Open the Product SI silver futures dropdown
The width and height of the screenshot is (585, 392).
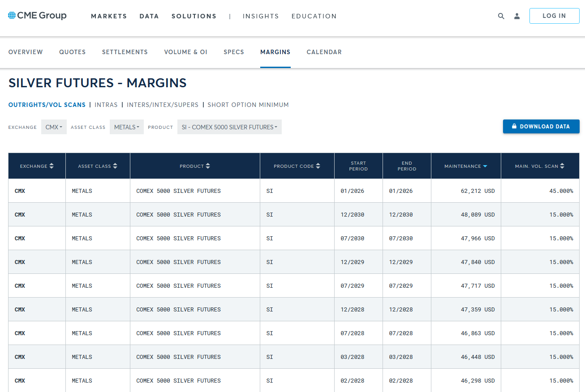(229, 127)
